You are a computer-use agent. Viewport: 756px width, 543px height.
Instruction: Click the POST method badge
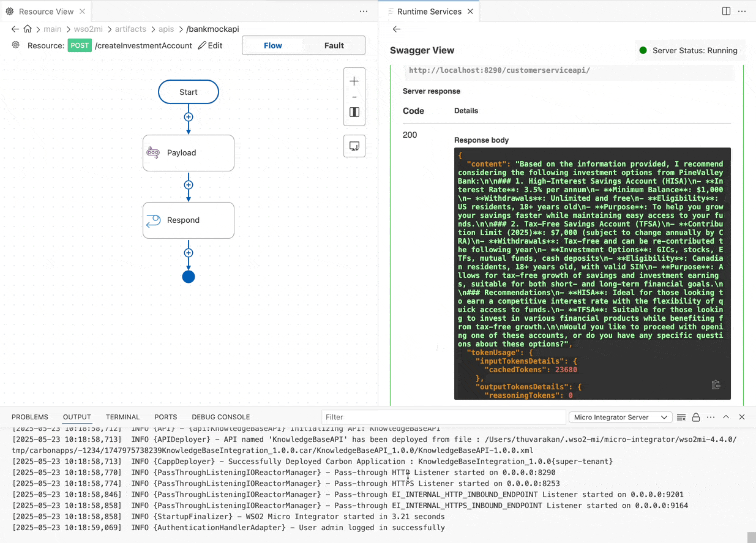pos(80,45)
